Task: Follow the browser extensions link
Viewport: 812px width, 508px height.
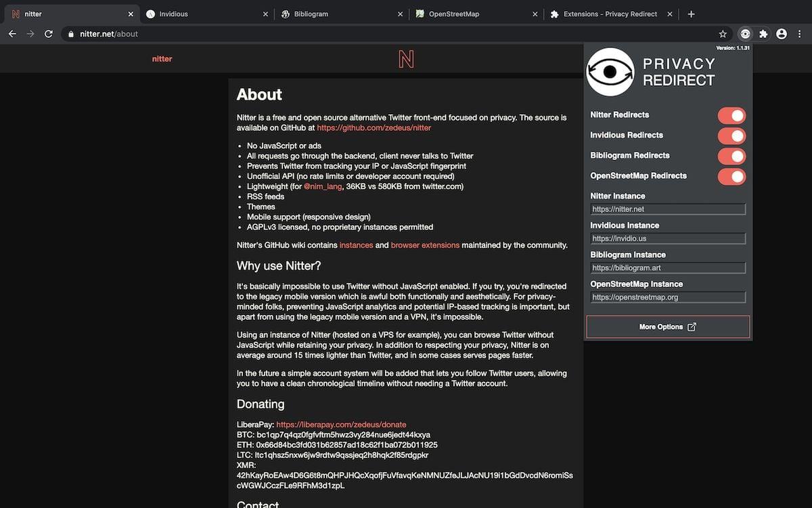Action: [425, 245]
